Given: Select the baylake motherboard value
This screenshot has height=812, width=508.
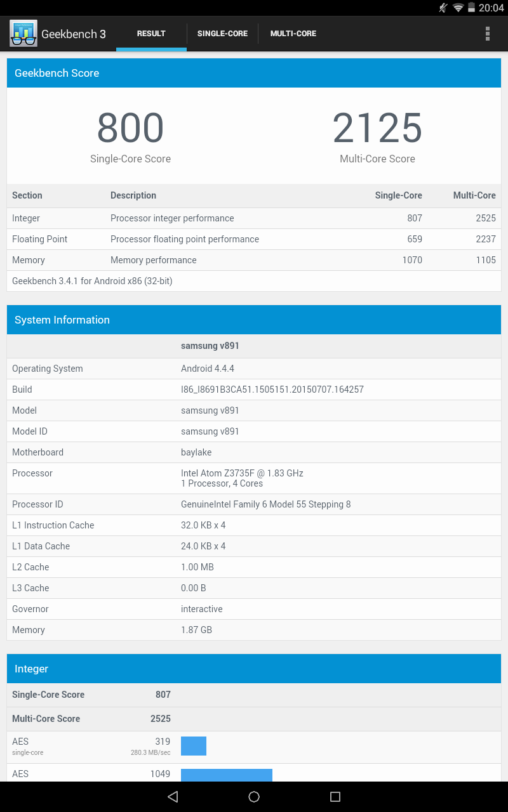Looking at the screenshot, I should (x=196, y=452).
